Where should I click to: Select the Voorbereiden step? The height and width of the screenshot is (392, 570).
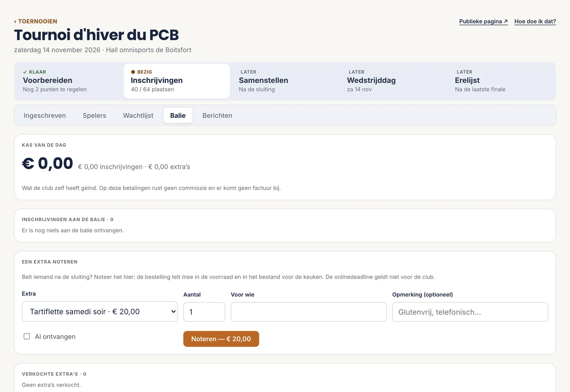click(x=69, y=81)
